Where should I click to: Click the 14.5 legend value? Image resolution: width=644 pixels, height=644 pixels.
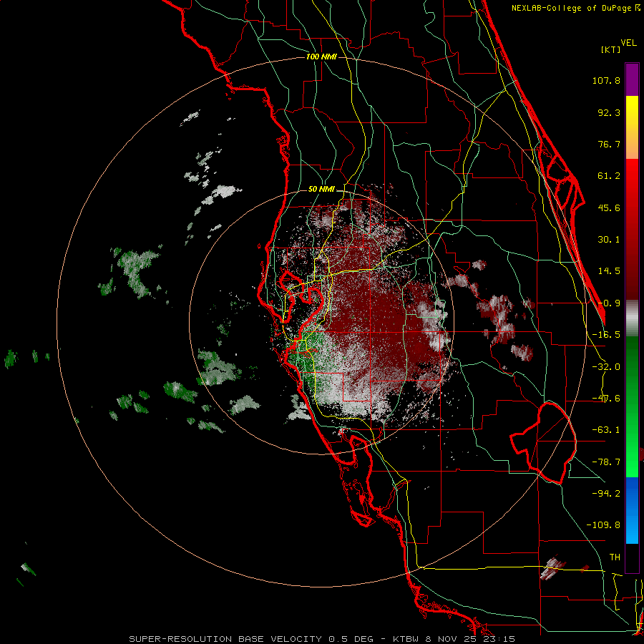click(x=609, y=271)
